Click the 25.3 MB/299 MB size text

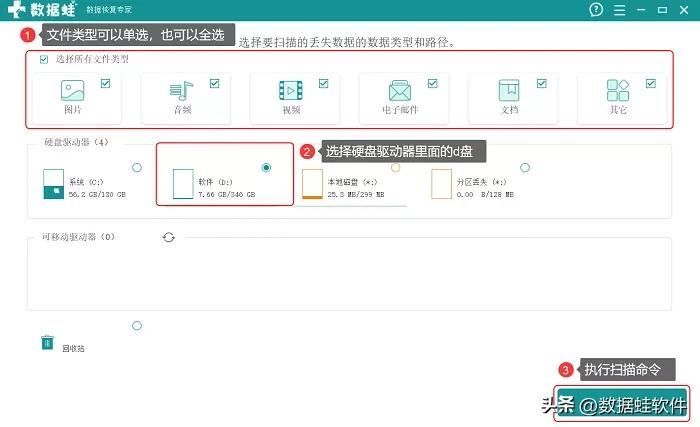click(x=356, y=195)
